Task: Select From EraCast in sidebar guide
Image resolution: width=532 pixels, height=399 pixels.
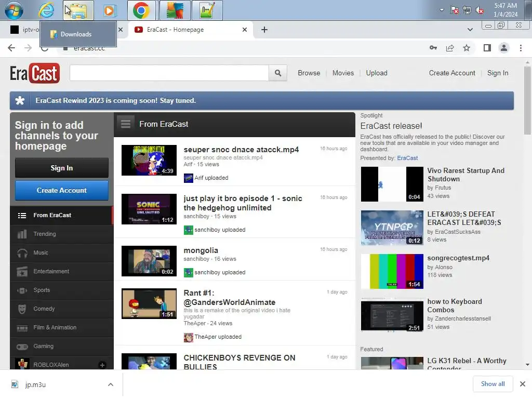Action: point(62,216)
